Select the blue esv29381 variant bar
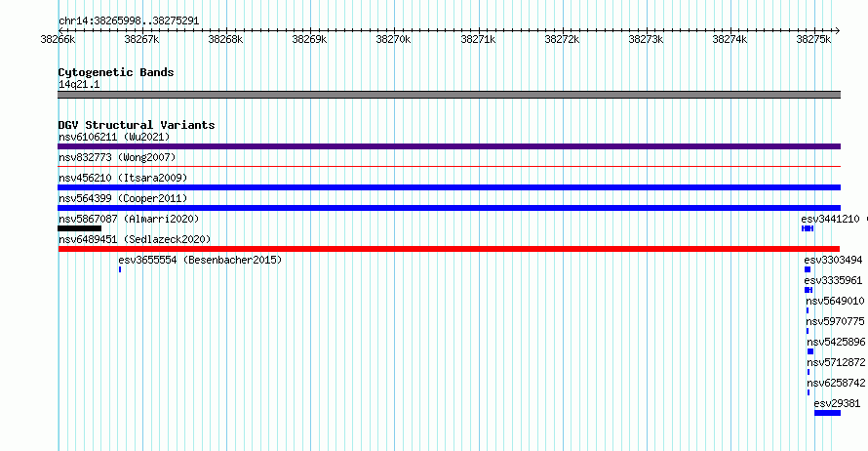 point(828,413)
